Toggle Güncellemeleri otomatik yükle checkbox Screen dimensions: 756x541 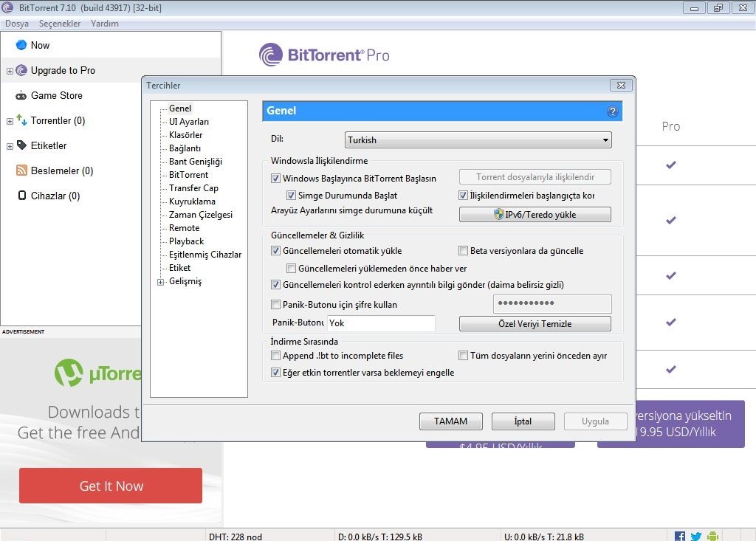(275, 251)
